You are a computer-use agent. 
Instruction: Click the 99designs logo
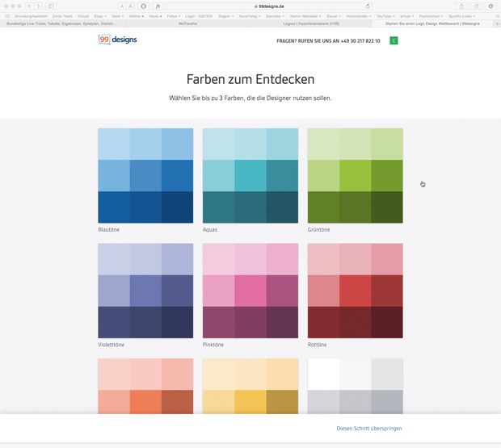click(118, 40)
